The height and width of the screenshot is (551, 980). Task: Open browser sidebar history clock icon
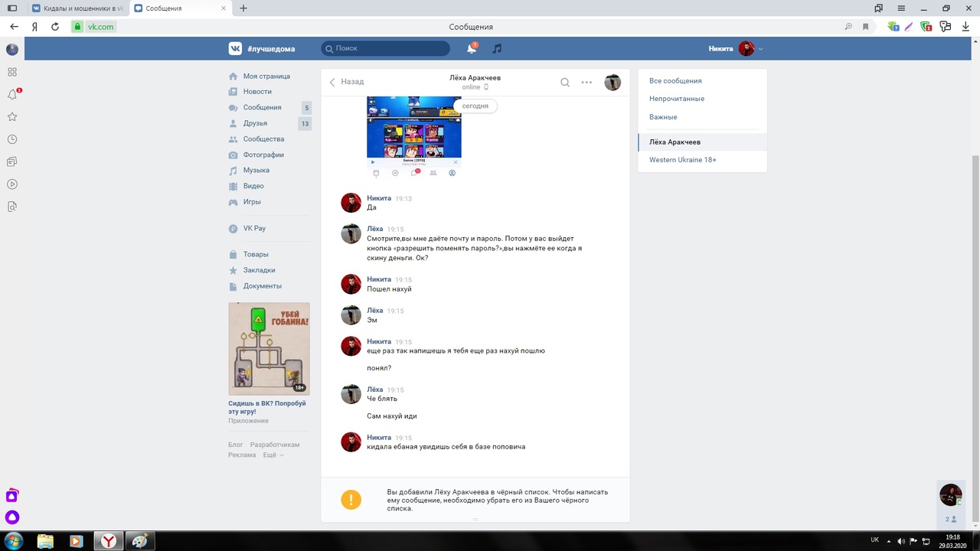[11, 139]
